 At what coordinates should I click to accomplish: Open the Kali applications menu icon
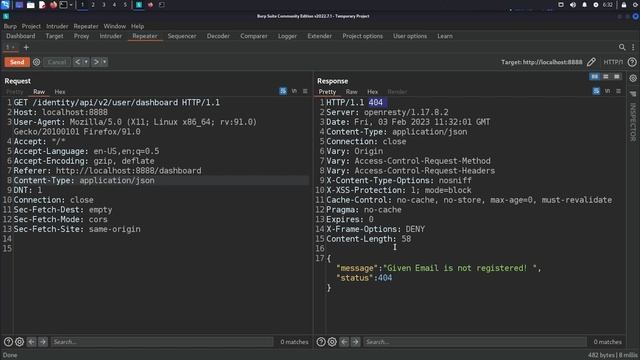point(5,5)
